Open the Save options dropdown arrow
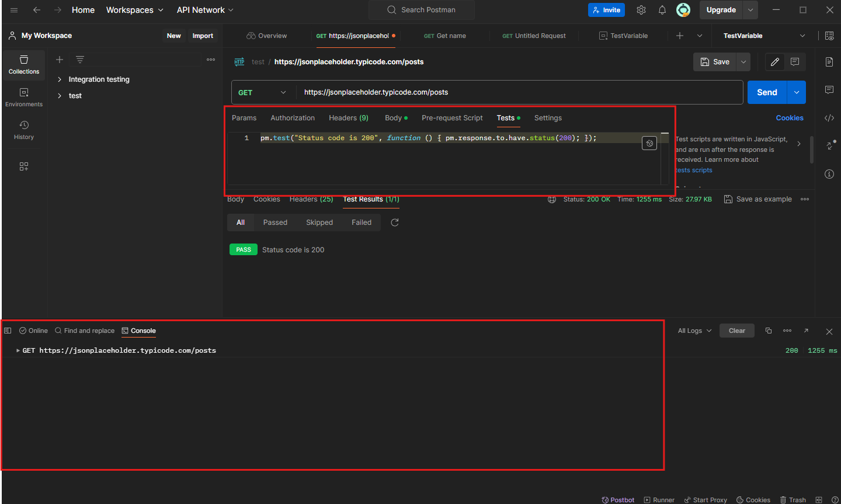This screenshot has width=841, height=504. click(x=743, y=62)
